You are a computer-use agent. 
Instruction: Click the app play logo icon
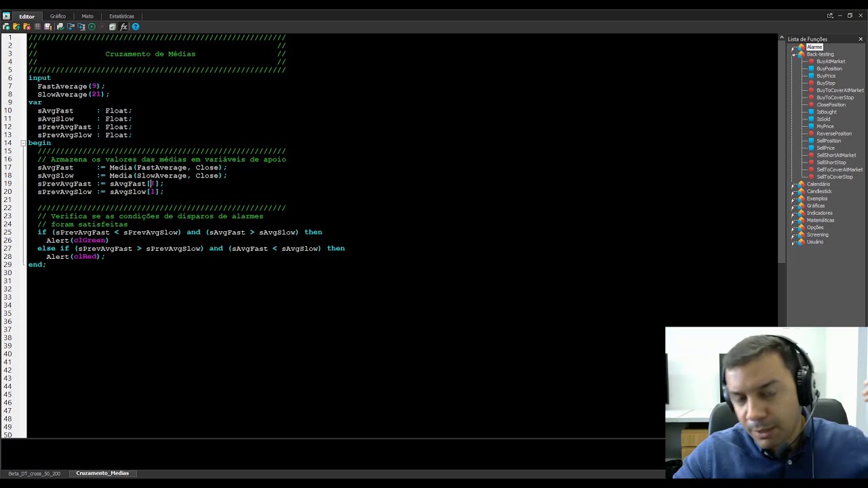(6, 16)
